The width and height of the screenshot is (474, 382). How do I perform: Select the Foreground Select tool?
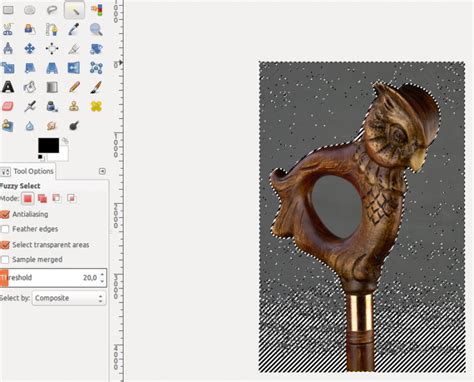[30, 29]
